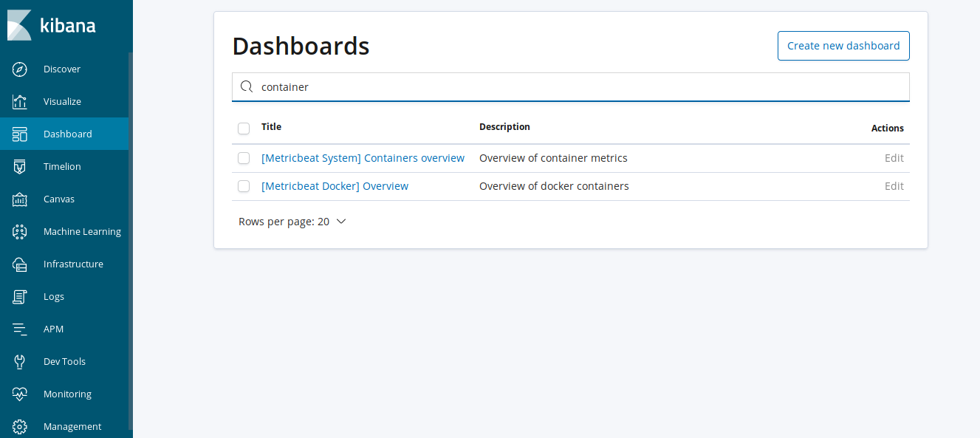Open the Infrastructure monitoring icon
Image resolution: width=980 pixels, height=438 pixels.
click(20, 264)
